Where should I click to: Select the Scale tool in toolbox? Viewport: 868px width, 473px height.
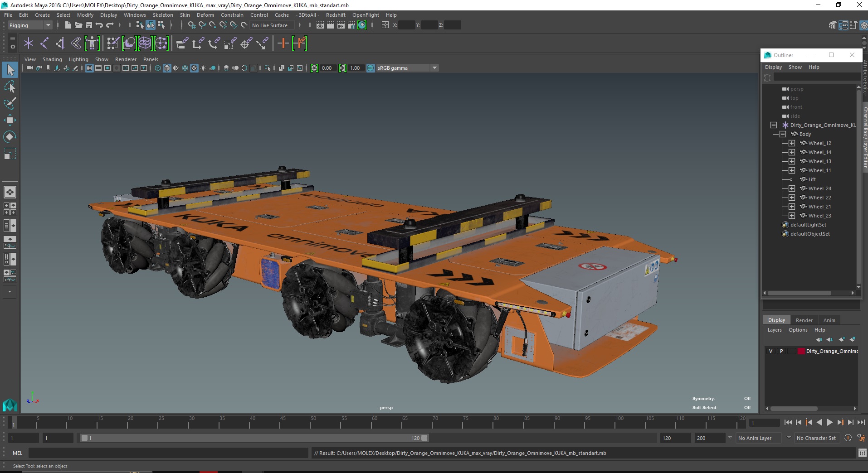[x=10, y=154]
